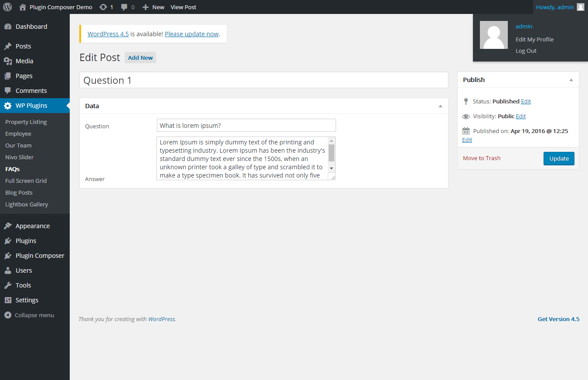Click Get Version 4.5 footer link
This screenshot has height=380, width=588.
pyautogui.click(x=559, y=319)
